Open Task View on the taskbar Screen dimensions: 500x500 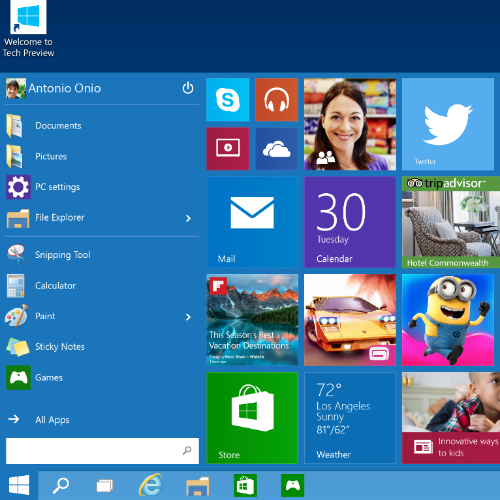tap(105, 486)
